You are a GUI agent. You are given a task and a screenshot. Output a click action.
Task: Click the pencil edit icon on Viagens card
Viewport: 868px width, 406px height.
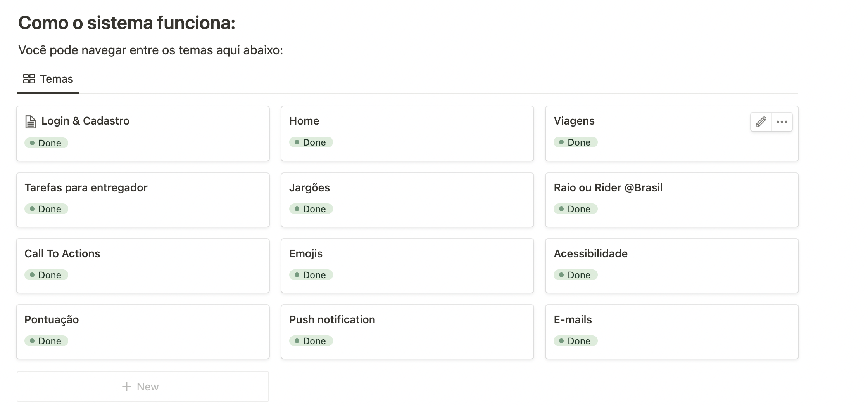click(x=761, y=122)
